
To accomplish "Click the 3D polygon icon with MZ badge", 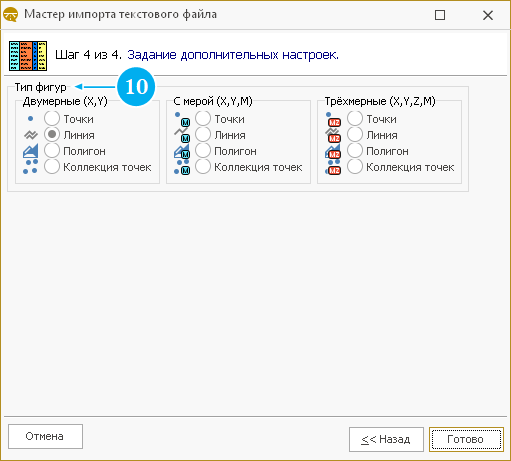I will click(x=333, y=151).
